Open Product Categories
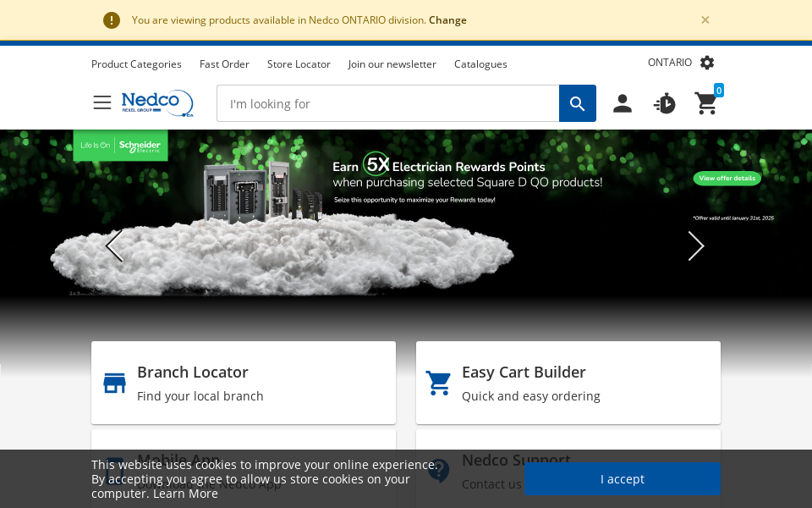The height and width of the screenshot is (508, 812). [x=136, y=63]
